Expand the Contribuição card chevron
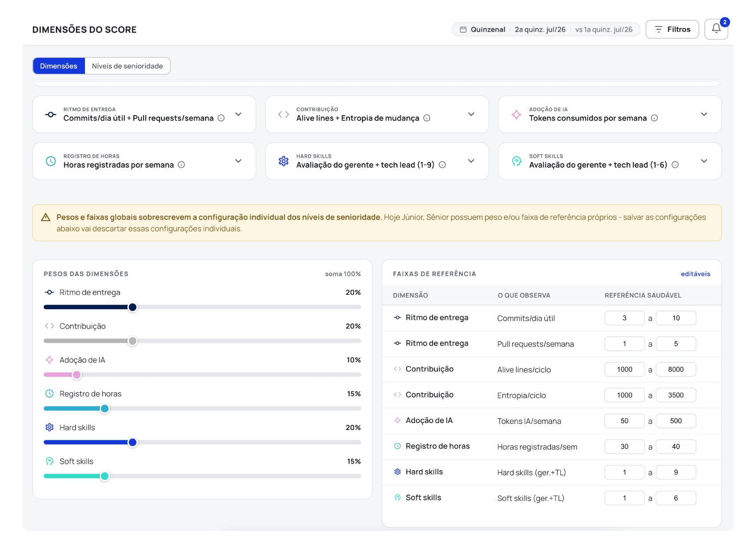Viewport: 756px width, 552px height. click(x=471, y=114)
